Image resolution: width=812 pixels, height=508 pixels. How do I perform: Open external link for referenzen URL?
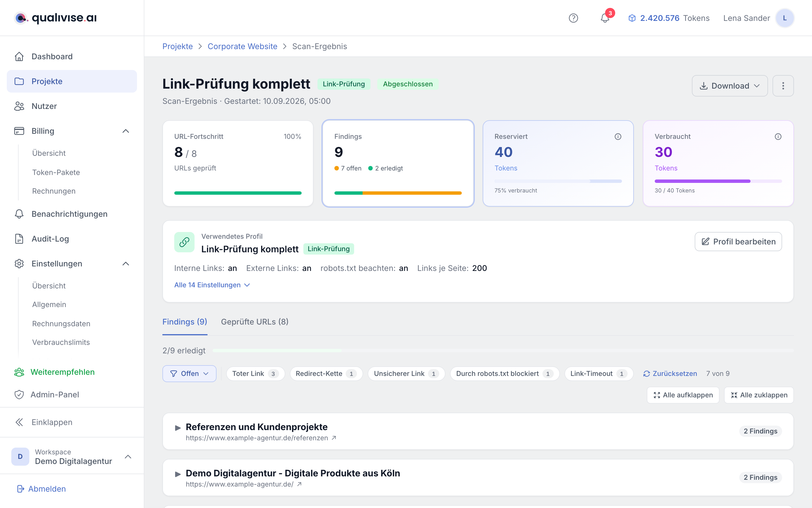click(334, 438)
